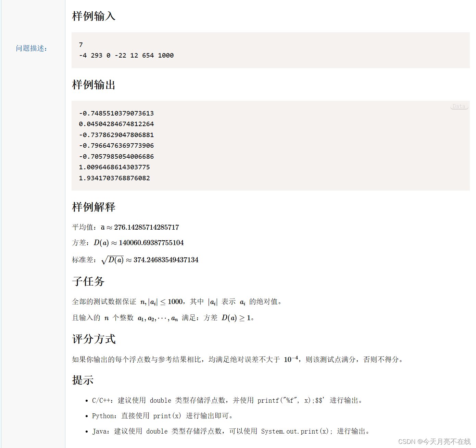The width and height of the screenshot is (476, 448).
Task: Click output value 1.0096468614303775
Action: coord(114,167)
